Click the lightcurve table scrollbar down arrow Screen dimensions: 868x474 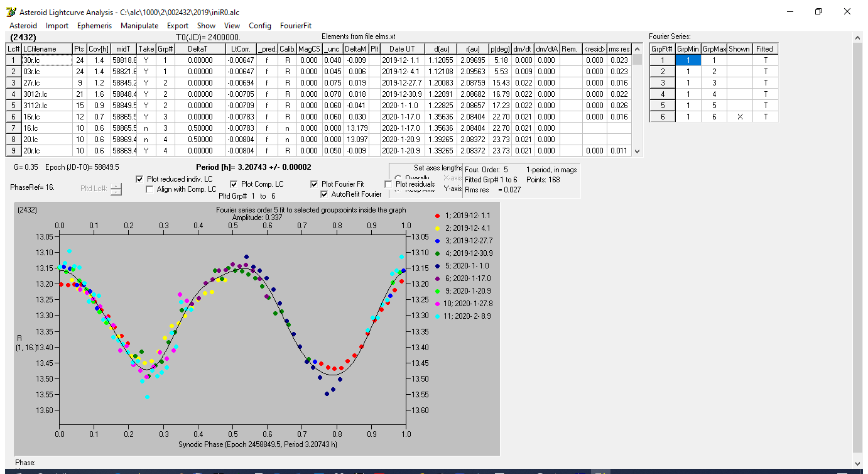coord(637,151)
